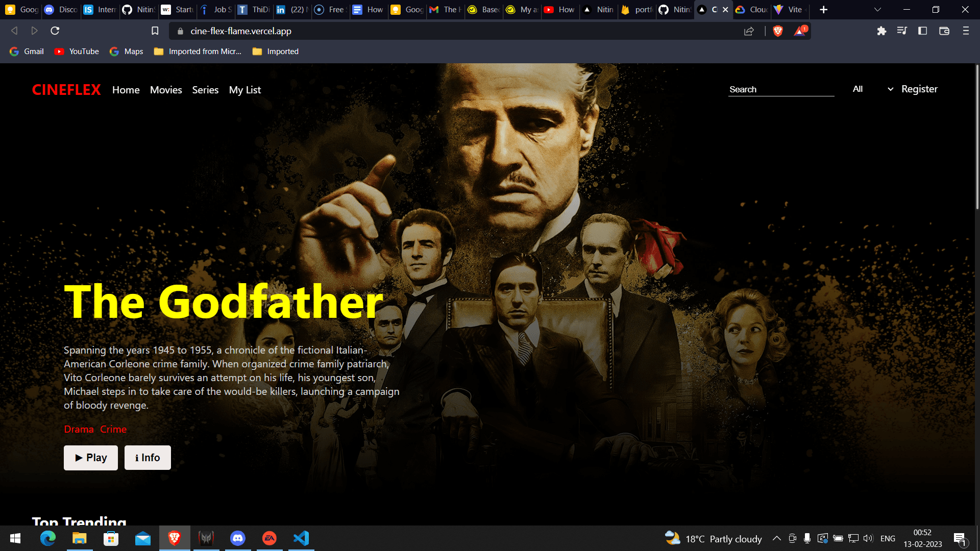Click the CINEFLEX logo
This screenshot has height=551, width=980.
[66, 90]
